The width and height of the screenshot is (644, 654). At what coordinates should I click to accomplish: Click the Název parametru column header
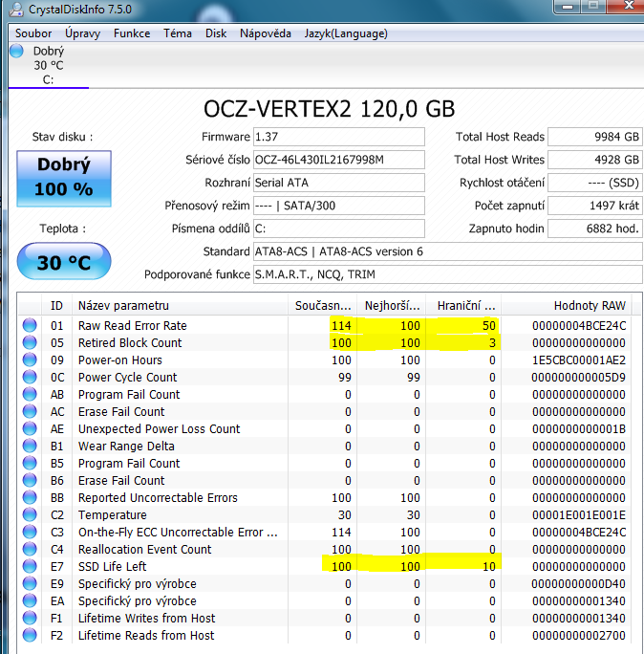180,306
